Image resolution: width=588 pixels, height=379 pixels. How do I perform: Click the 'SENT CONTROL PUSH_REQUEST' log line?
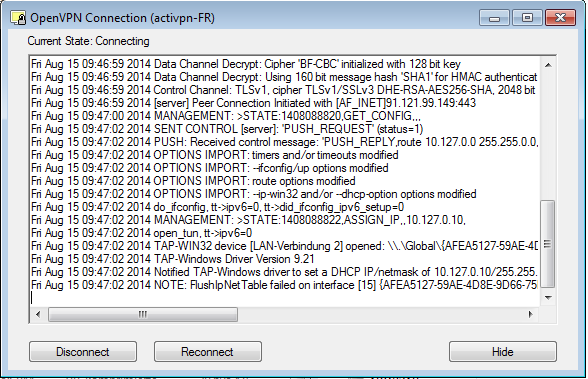tap(227, 129)
